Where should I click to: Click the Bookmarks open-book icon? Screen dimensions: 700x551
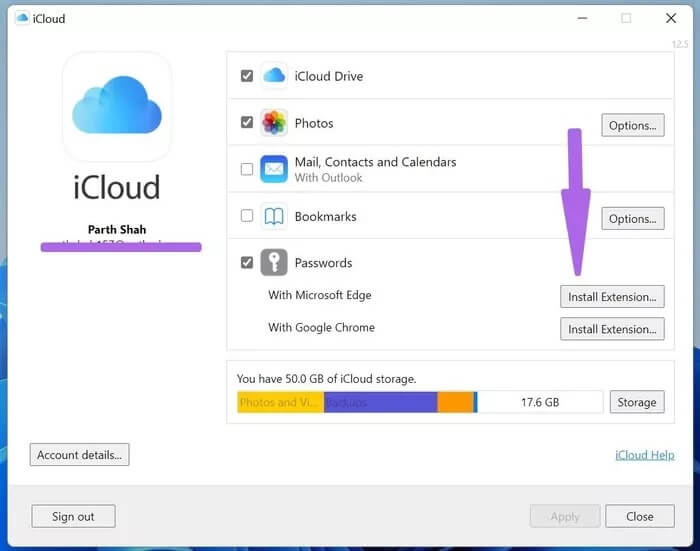tap(274, 216)
